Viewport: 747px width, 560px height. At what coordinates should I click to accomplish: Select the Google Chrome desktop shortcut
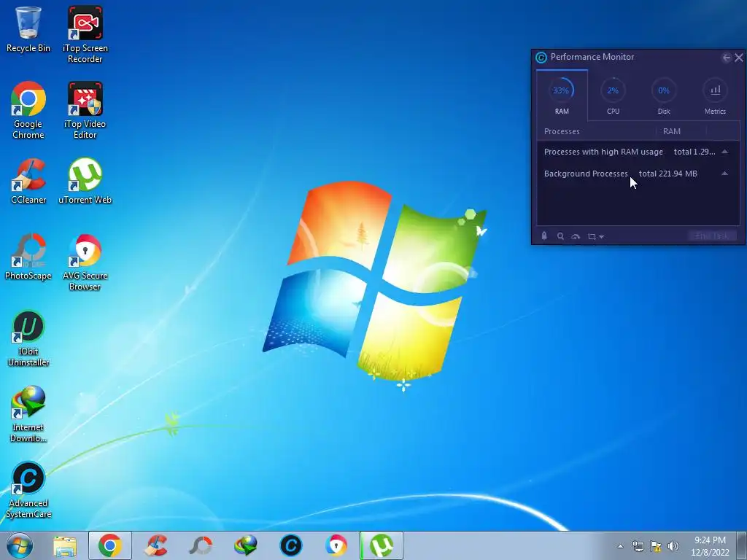(x=28, y=111)
